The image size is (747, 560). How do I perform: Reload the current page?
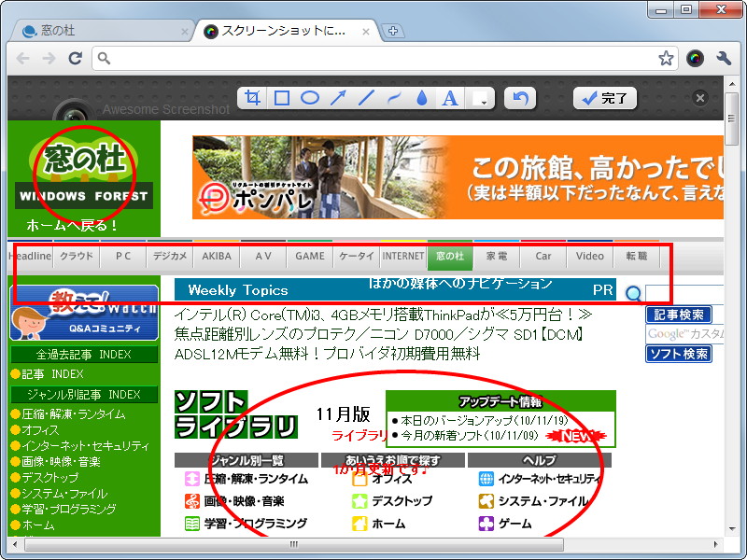[76, 59]
